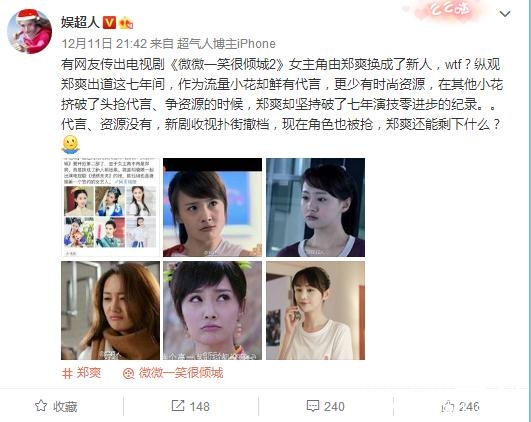Click the repost icon showing 148
The width and height of the screenshot is (531, 422).
177,406
